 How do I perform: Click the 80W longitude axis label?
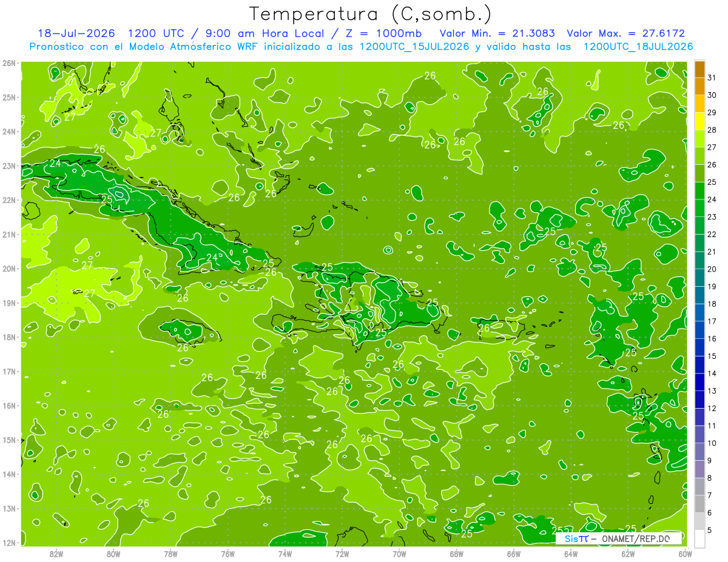113,554
